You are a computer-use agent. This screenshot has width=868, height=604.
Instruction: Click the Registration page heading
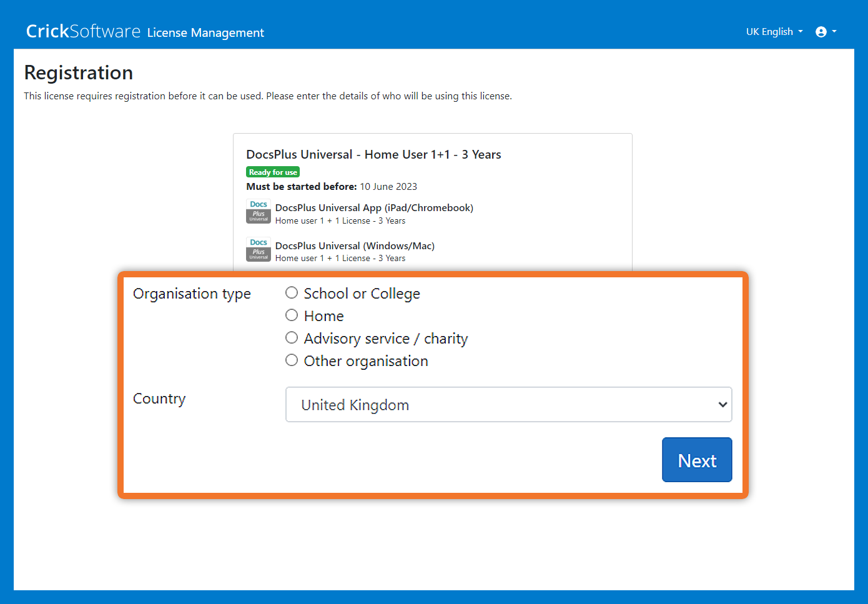pos(79,73)
